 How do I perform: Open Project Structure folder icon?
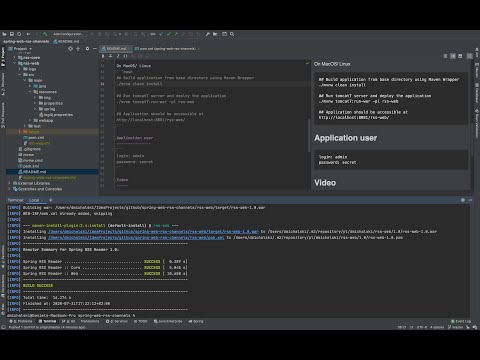pyautogui.click(x=215, y=34)
